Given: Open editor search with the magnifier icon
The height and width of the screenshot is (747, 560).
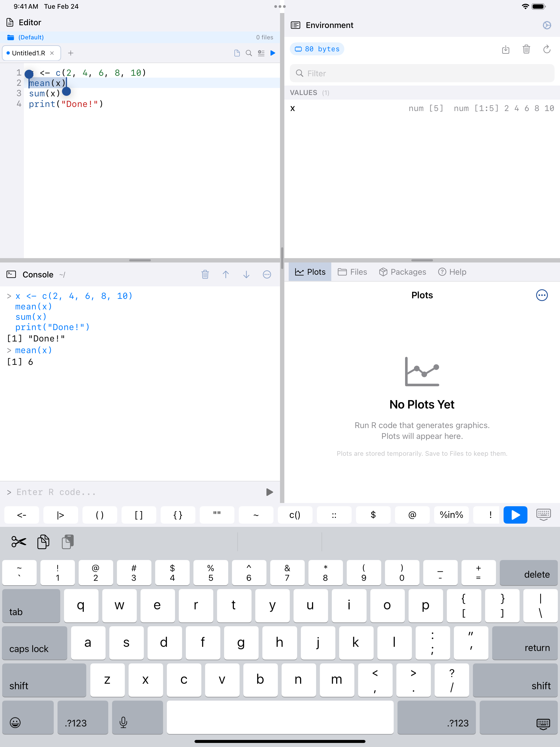Looking at the screenshot, I should click(249, 53).
